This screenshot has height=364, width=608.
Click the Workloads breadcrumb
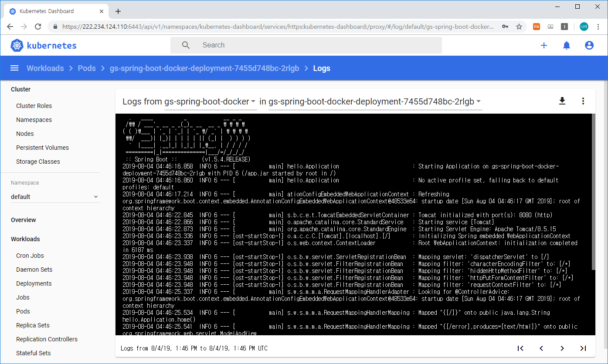[x=45, y=68]
